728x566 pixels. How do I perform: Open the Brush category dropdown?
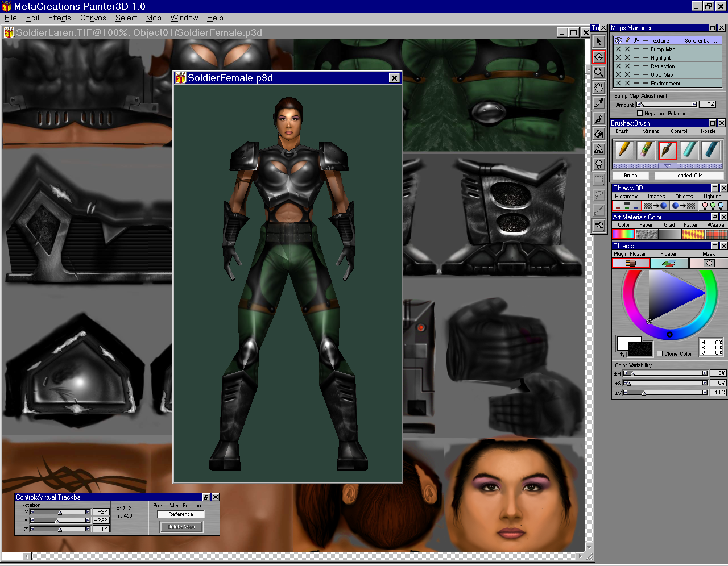630,176
